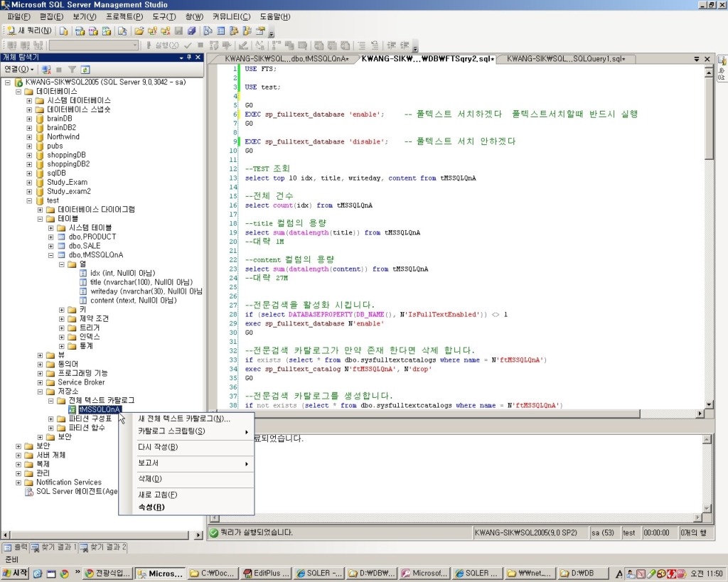Collapse the test database node
728x582 pixels.
[x=29, y=200]
